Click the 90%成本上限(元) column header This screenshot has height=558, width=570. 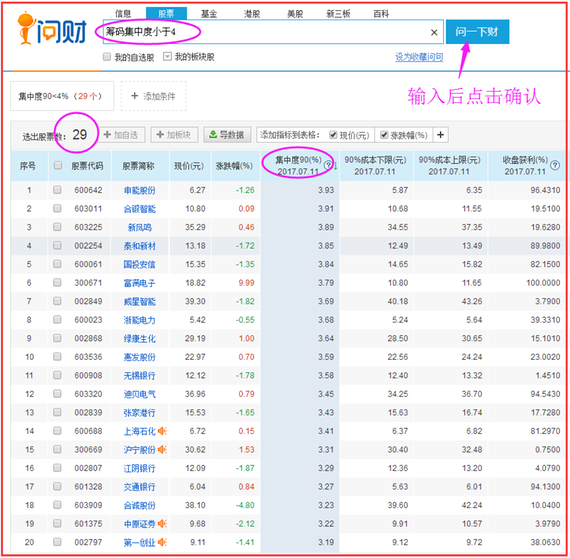coord(449,165)
